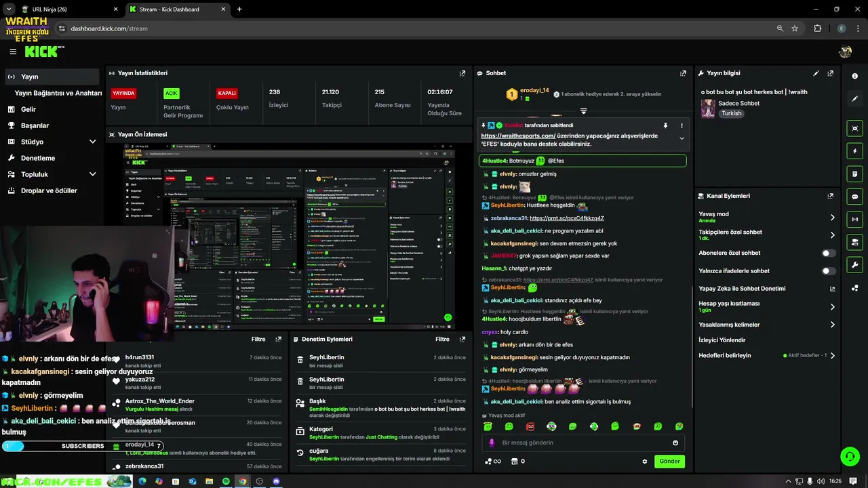The image size is (868, 488).
Task: Click the broadcast signal icon in right sidebar
Action: [x=854, y=220]
